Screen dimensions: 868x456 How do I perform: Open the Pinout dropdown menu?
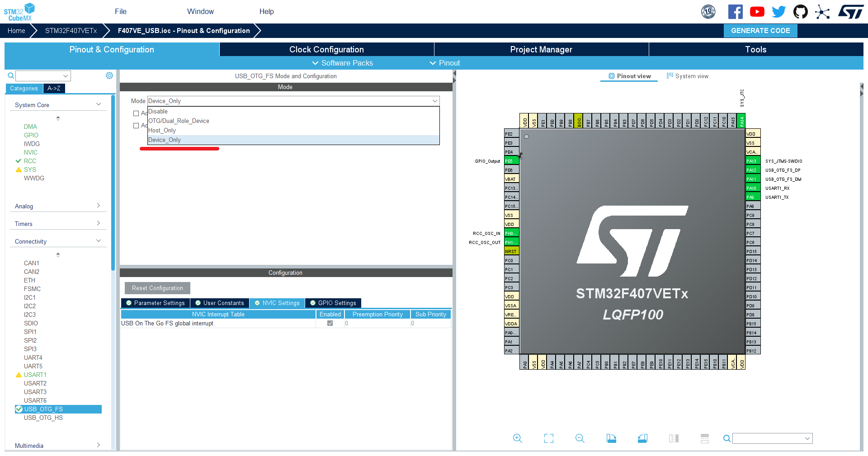tap(445, 63)
